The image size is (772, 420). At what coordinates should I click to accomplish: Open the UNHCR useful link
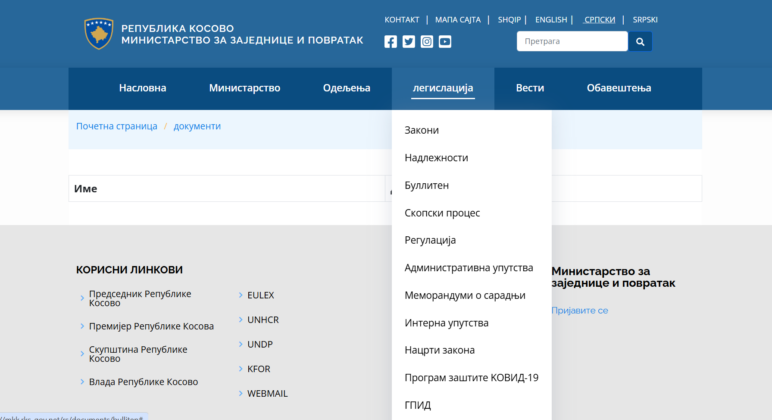pos(263,320)
